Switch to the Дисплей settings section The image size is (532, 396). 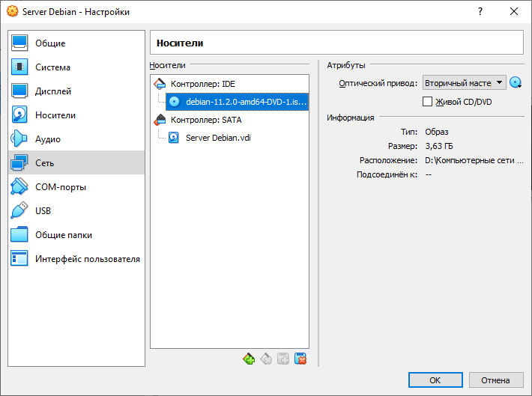pyautogui.click(x=53, y=91)
